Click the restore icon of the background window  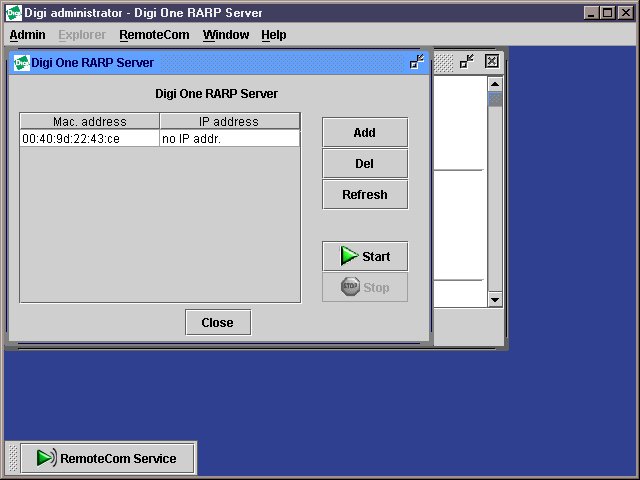point(467,62)
